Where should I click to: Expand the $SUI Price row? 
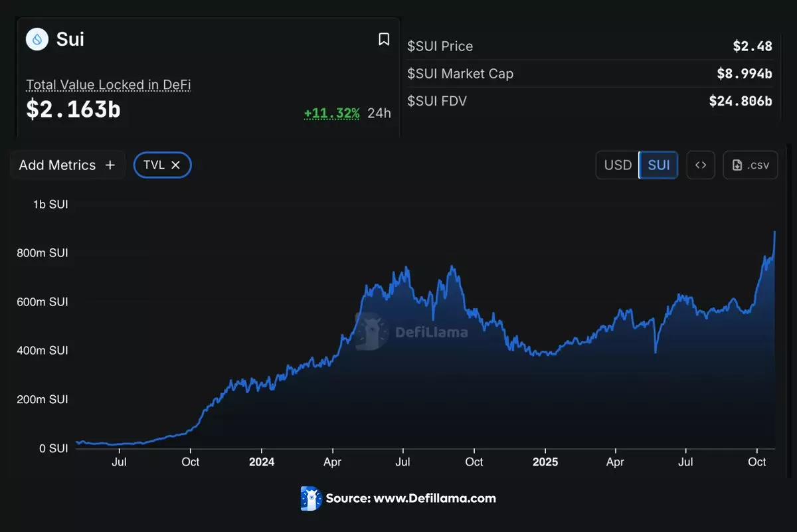[590, 46]
